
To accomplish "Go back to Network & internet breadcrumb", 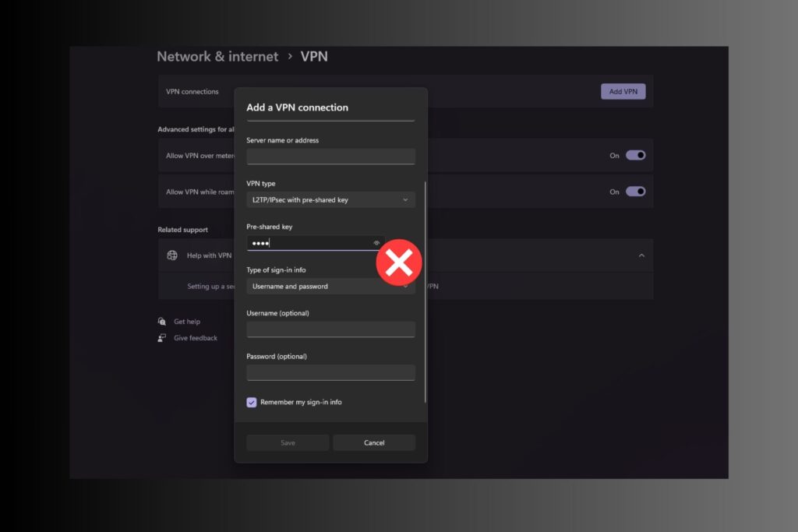I will [217, 56].
